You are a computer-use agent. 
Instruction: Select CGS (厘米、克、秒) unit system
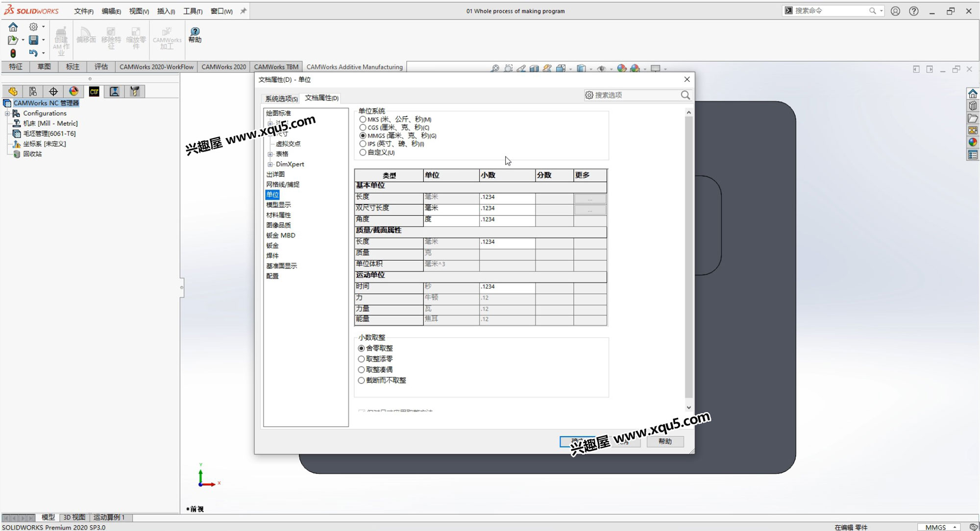tap(363, 127)
